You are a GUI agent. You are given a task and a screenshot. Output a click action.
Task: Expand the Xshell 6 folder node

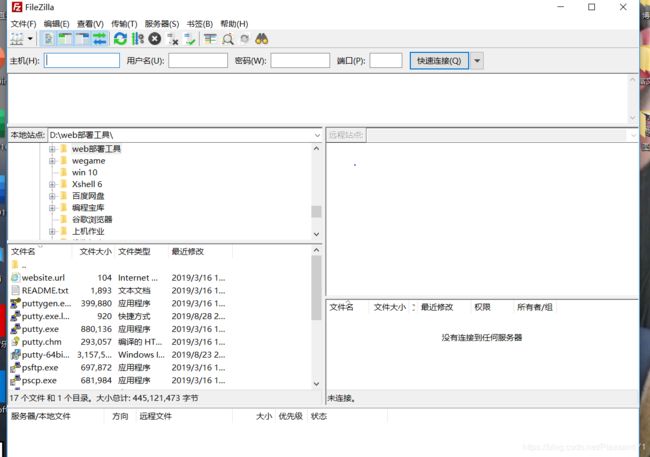[51, 184]
